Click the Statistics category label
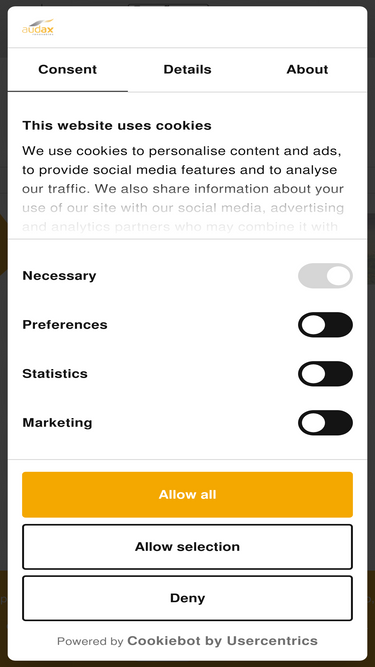 point(55,373)
